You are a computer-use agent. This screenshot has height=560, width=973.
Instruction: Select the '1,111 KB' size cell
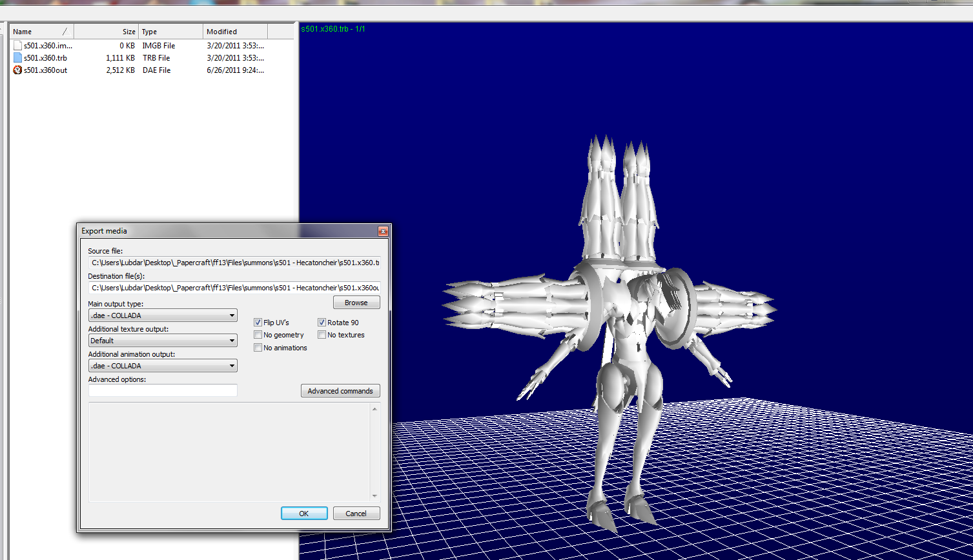coord(120,58)
